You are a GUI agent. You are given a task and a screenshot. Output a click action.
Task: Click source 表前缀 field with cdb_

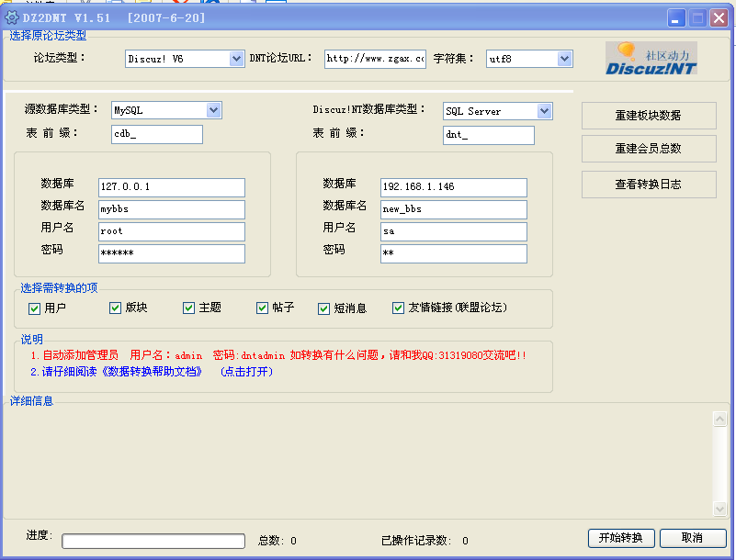[x=157, y=134]
